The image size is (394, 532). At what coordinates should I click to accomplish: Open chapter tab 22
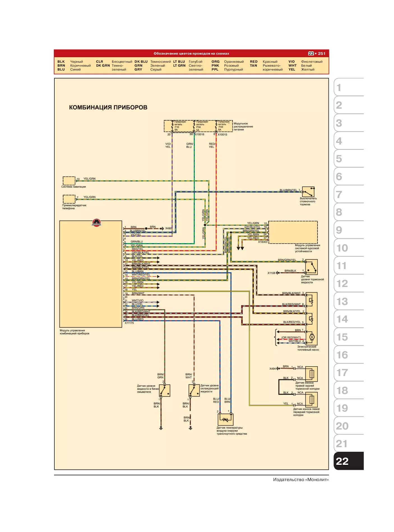point(349,461)
